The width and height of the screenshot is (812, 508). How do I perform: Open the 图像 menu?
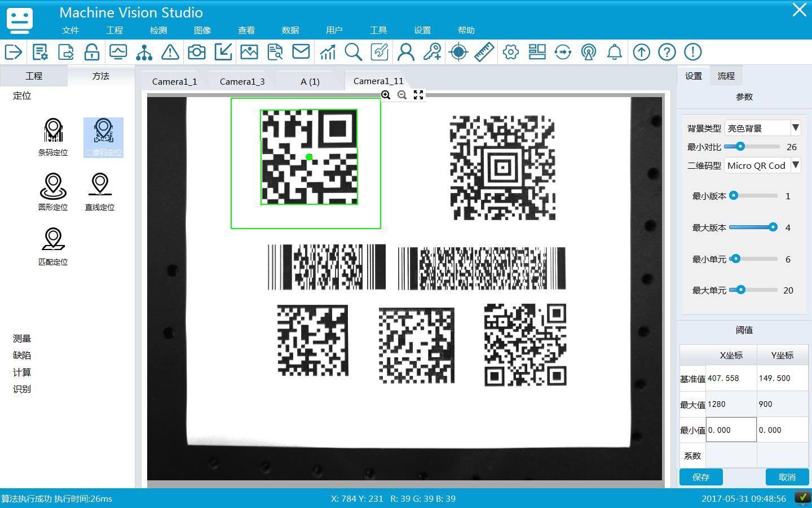click(202, 30)
